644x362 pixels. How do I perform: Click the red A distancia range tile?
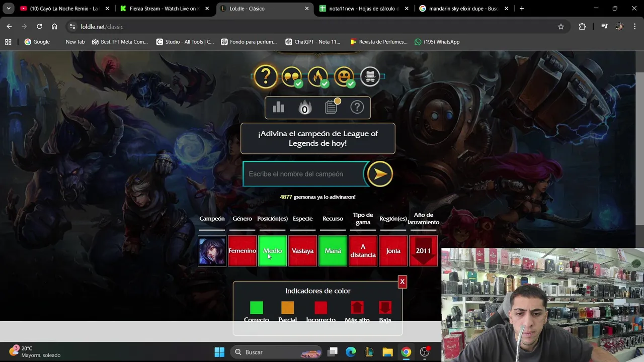click(x=363, y=251)
